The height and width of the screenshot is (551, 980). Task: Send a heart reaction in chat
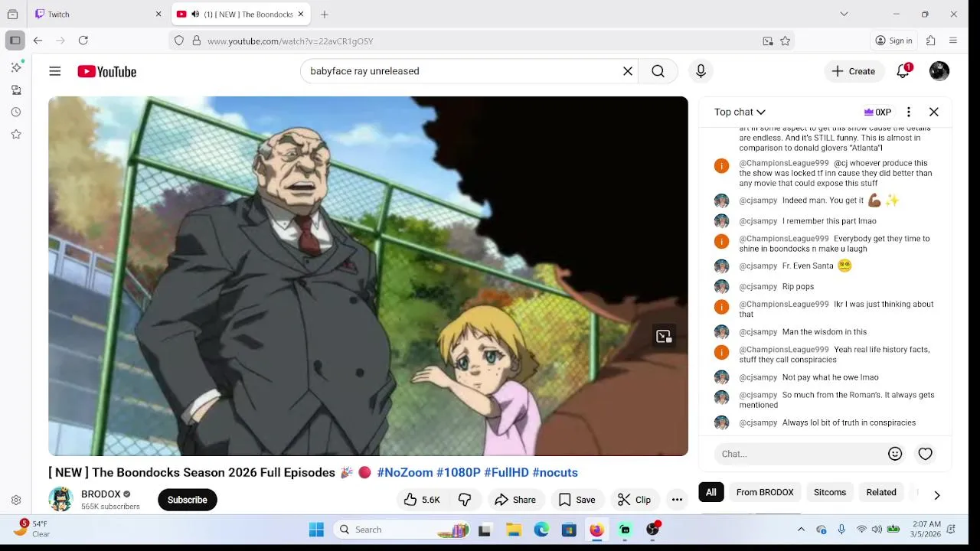pos(925,454)
